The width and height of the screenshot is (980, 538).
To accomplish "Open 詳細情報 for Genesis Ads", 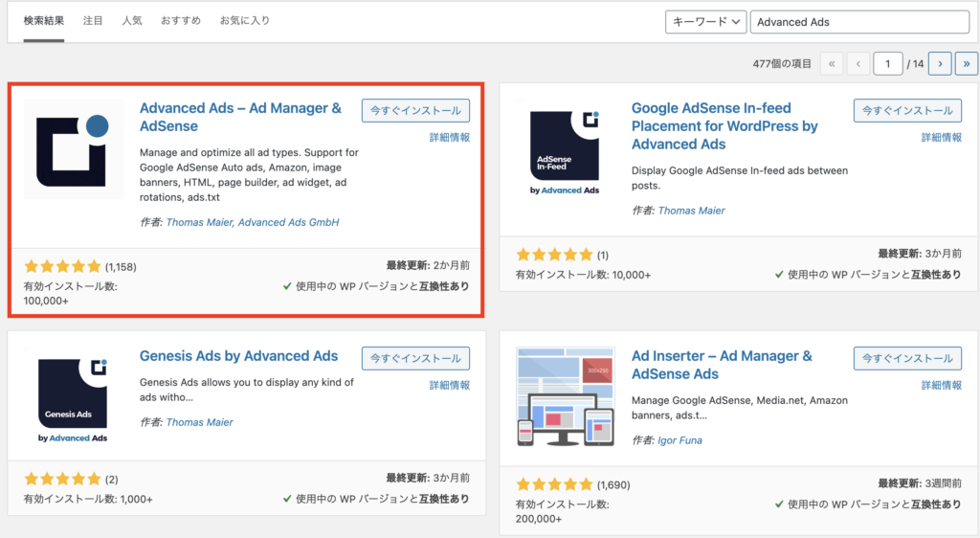I will tap(450, 386).
